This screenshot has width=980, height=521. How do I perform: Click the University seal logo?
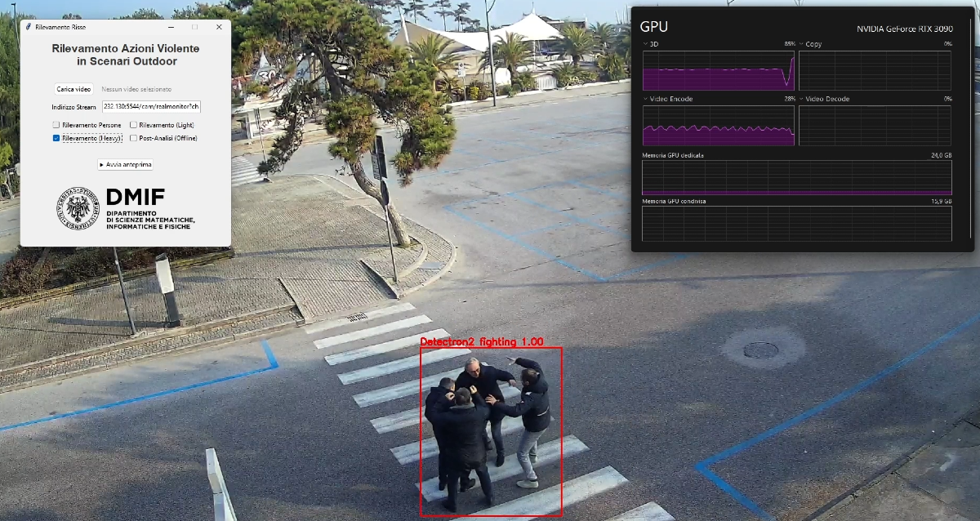[77, 208]
